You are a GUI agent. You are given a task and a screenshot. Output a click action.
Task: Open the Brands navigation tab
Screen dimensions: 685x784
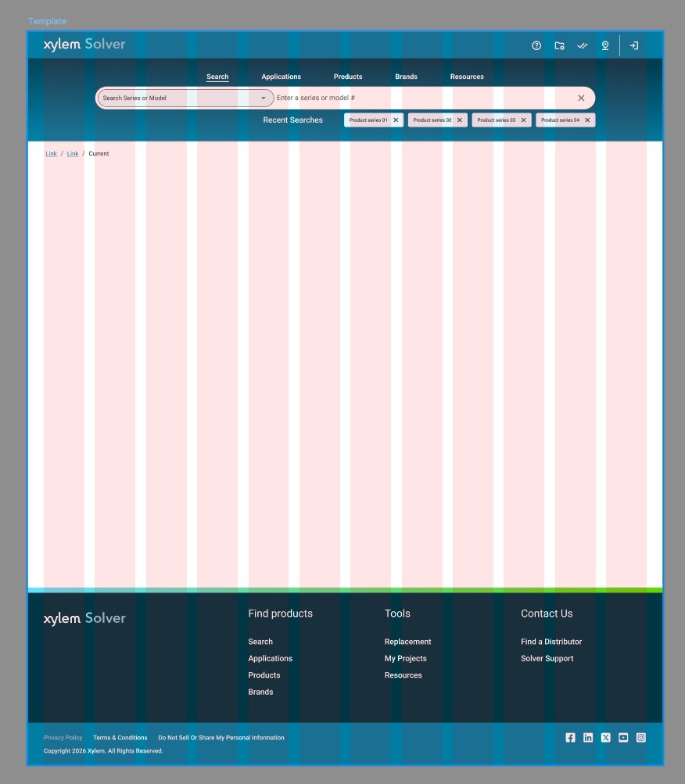(x=406, y=77)
